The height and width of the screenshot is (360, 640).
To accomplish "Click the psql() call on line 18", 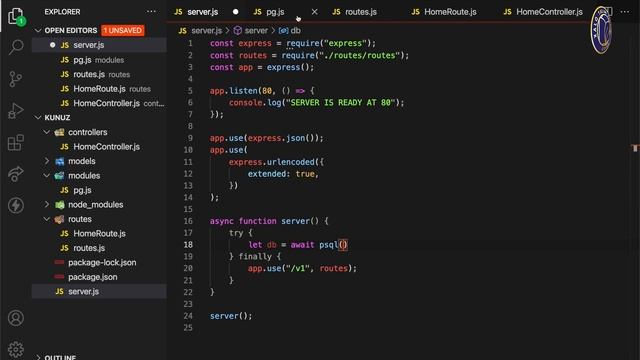I will point(333,244).
